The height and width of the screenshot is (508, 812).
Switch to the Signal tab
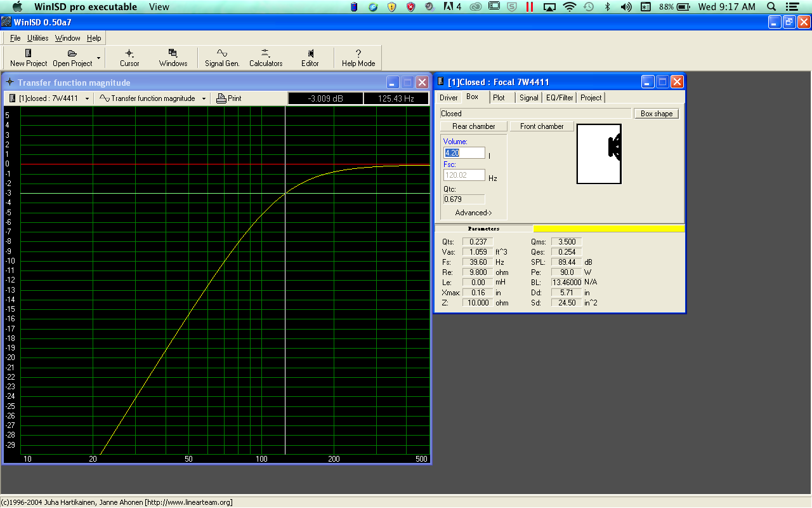coord(528,97)
